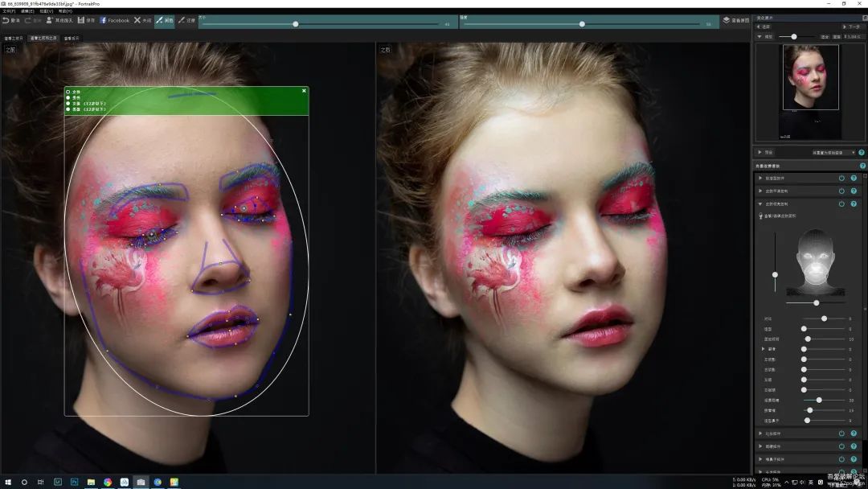
Task: Open Photoshop from the Windows taskbar
Action: (x=74, y=482)
